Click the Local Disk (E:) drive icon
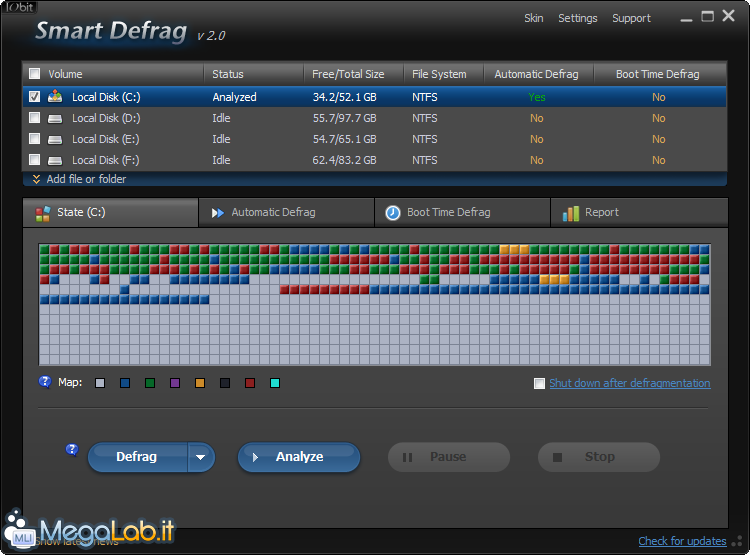The width and height of the screenshot is (750, 555). [55, 139]
